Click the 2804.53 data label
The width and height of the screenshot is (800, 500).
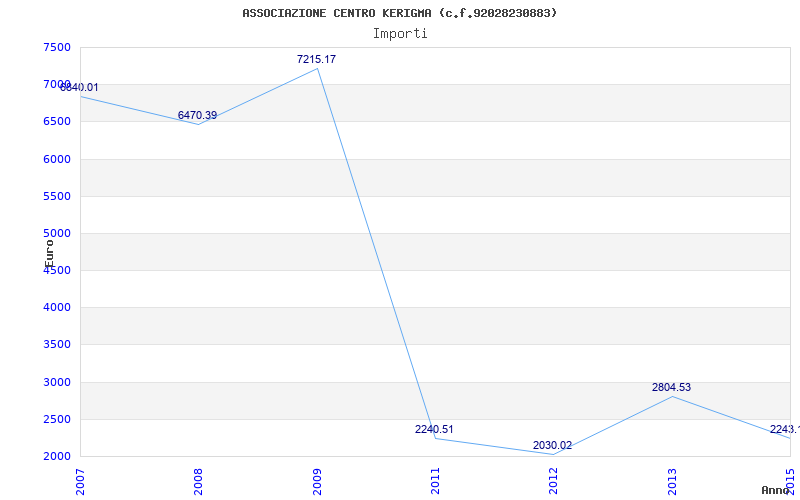click(671, 387)
